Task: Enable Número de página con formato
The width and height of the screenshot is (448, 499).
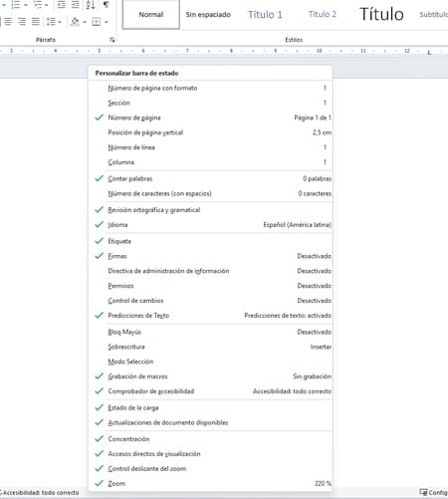Action: point(211,88)
